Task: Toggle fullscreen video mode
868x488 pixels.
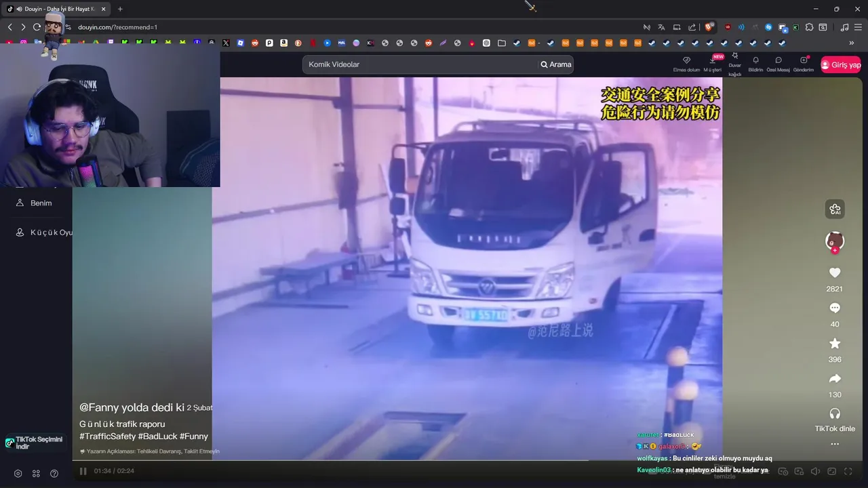Action: pyautogui.click(x=848, y=472)
